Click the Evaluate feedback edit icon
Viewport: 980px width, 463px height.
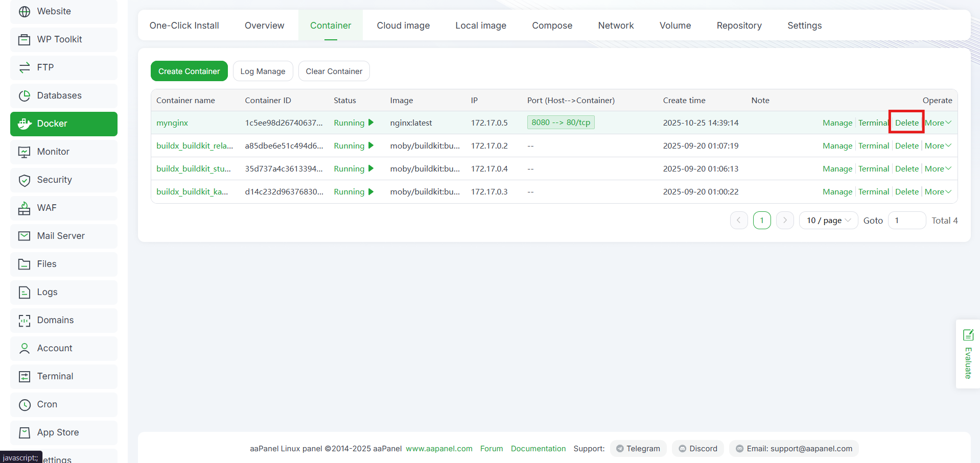tap(968, 335)
